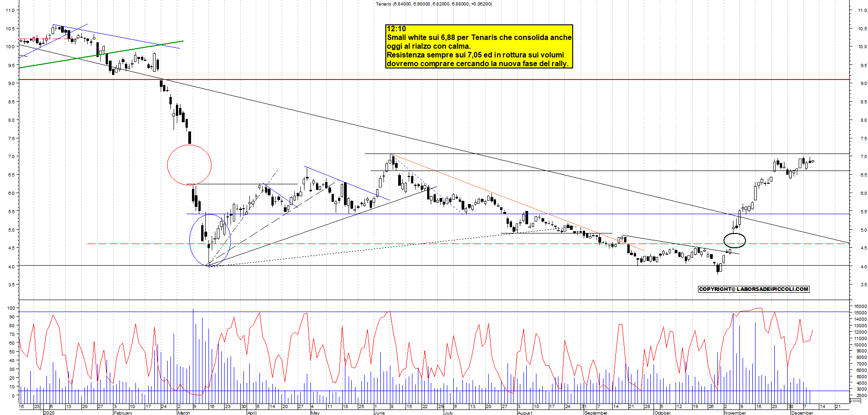Select the 'September' month label
Image resolution: width=868 pixels, height=415 pixels.
point(596,413)
